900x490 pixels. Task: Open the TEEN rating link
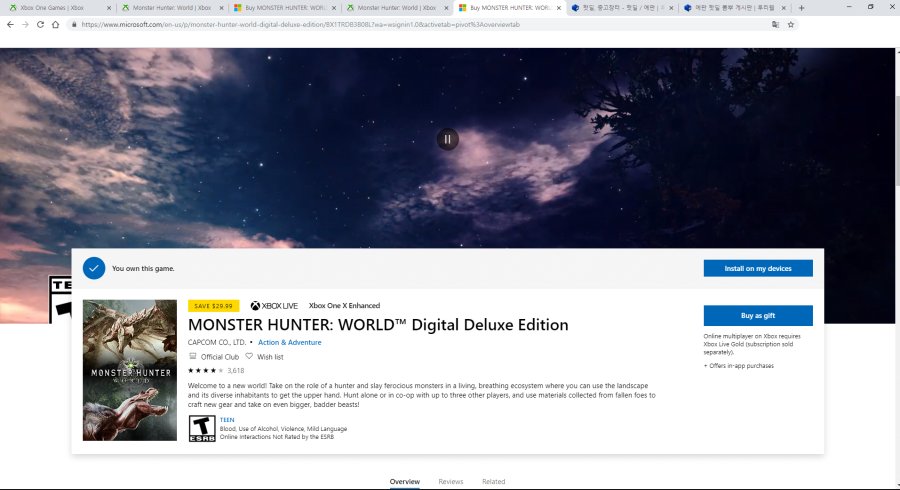[x=227, y=420]
